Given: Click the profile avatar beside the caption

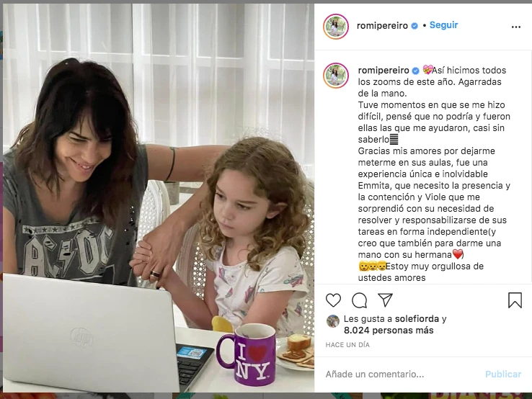Looking at the screenshot, I should coord(336,75).
